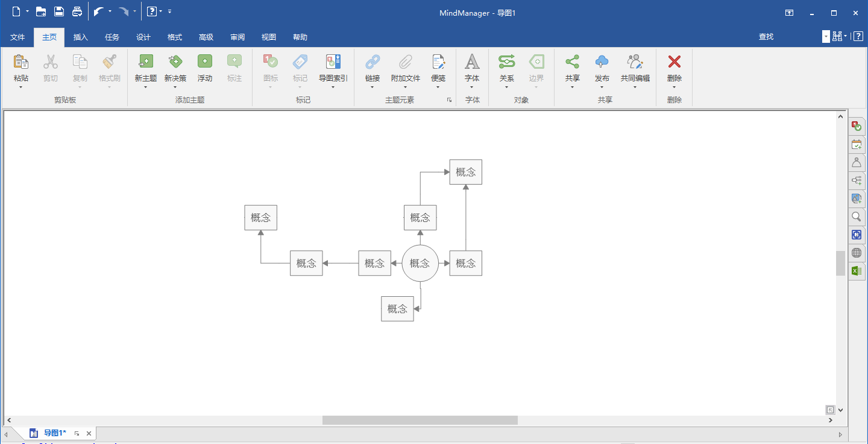The image size is (868, 444).
Task: Open the 导图索引 map index tool
Action: point(332,68)
